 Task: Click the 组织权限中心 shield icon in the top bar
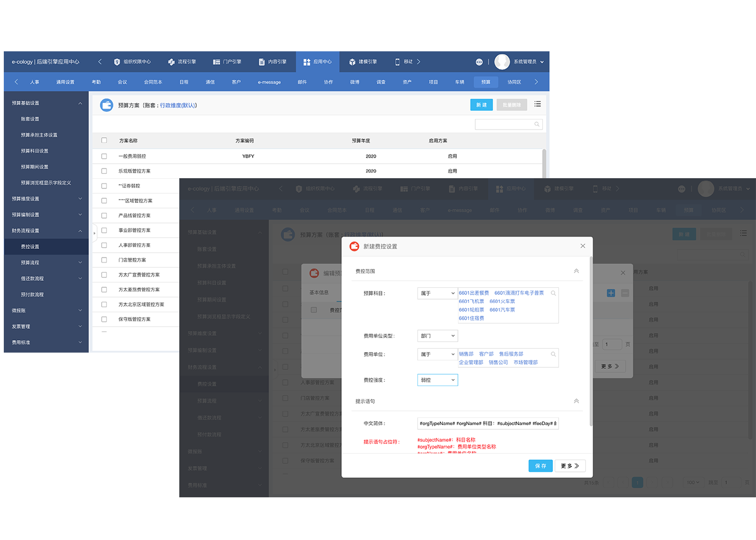pos(117,62)
